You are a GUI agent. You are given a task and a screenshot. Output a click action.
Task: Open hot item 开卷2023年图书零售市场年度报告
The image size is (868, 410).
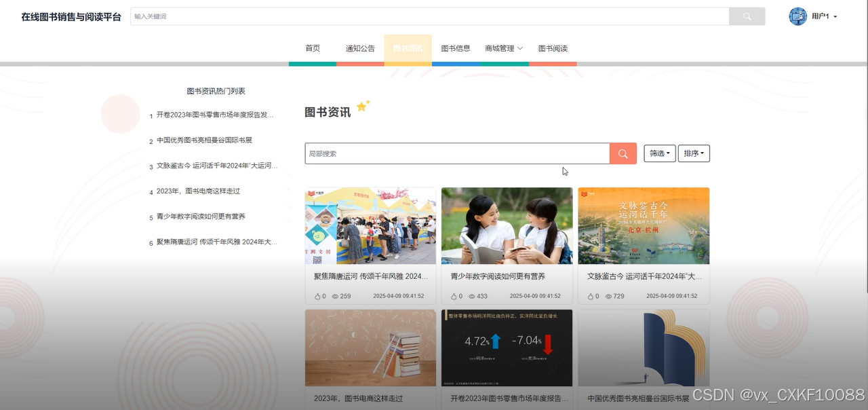click(x=215, y=115)
